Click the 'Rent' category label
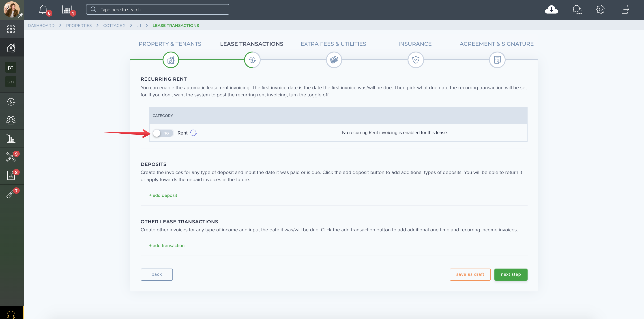The width and height of the screenshot is (644, 319). click(182, 133)
